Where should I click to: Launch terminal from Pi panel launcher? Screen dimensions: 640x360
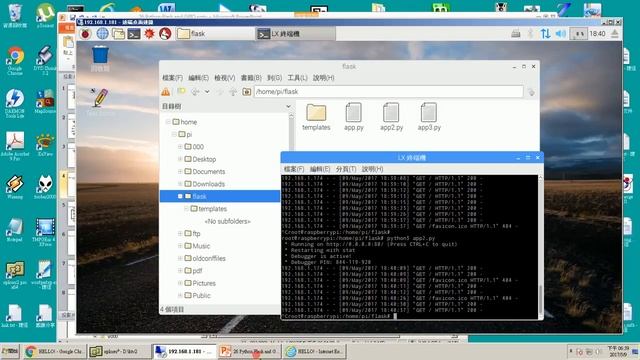click(x=134, y=34)
